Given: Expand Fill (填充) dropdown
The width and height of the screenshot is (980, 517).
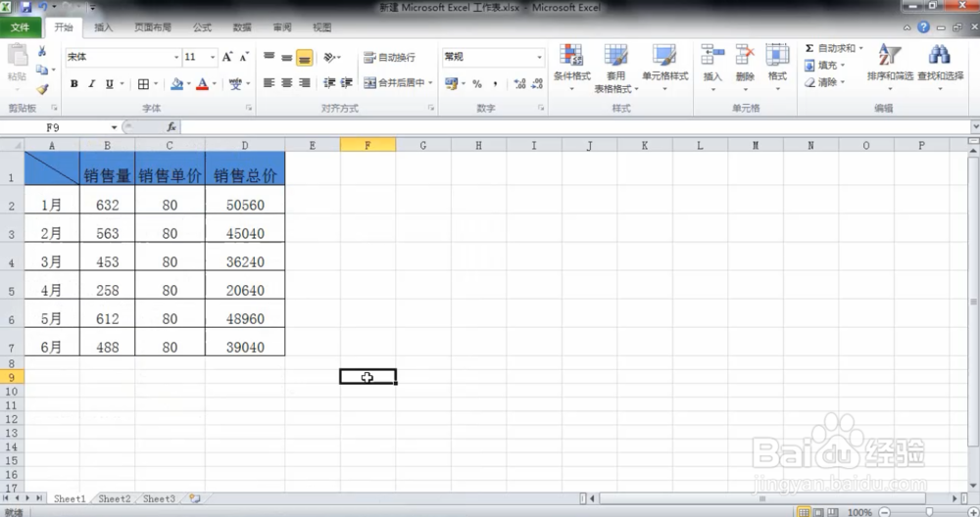Looking at the screenshot, I should [x=843, y=65].
